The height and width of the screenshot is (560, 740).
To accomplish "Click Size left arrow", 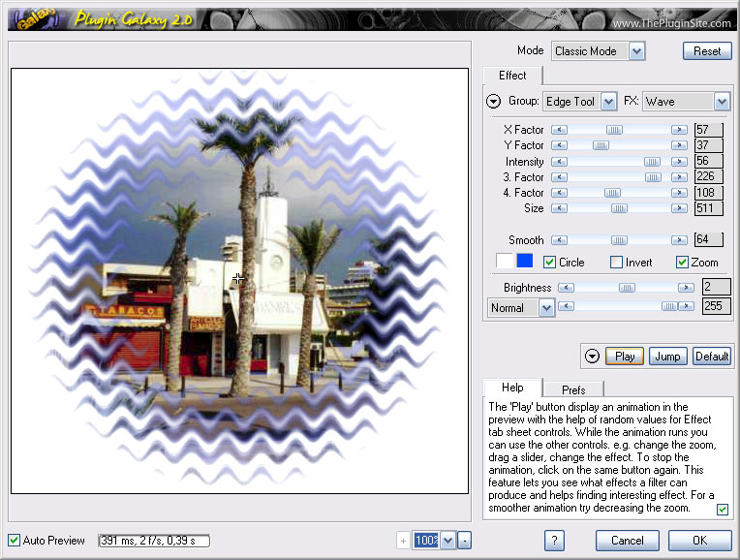I will (559, 208).
